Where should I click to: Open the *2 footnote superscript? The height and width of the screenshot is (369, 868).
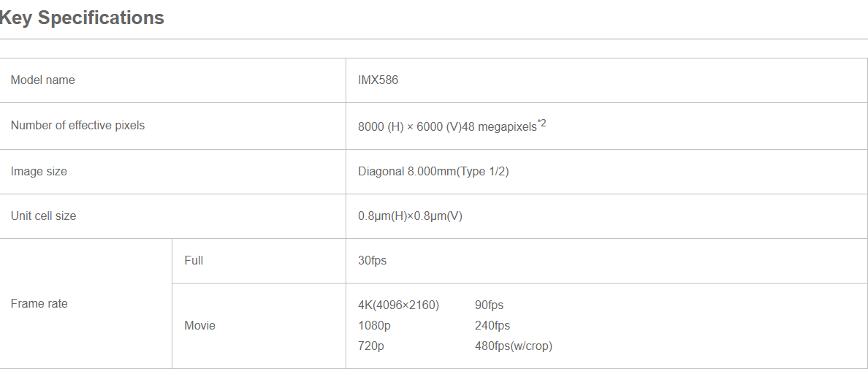pyautogui.click(x=541, y=123)
